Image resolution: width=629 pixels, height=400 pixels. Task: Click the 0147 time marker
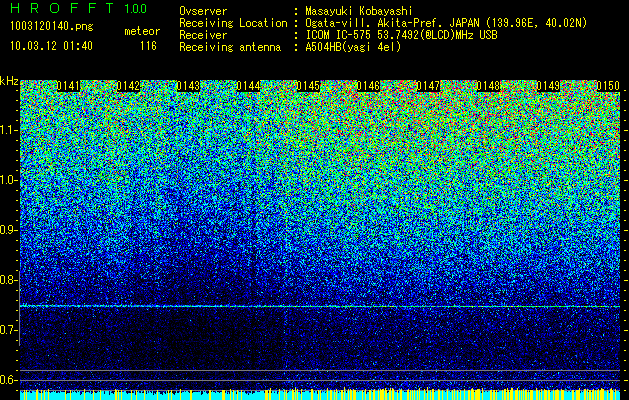(428, 86)
